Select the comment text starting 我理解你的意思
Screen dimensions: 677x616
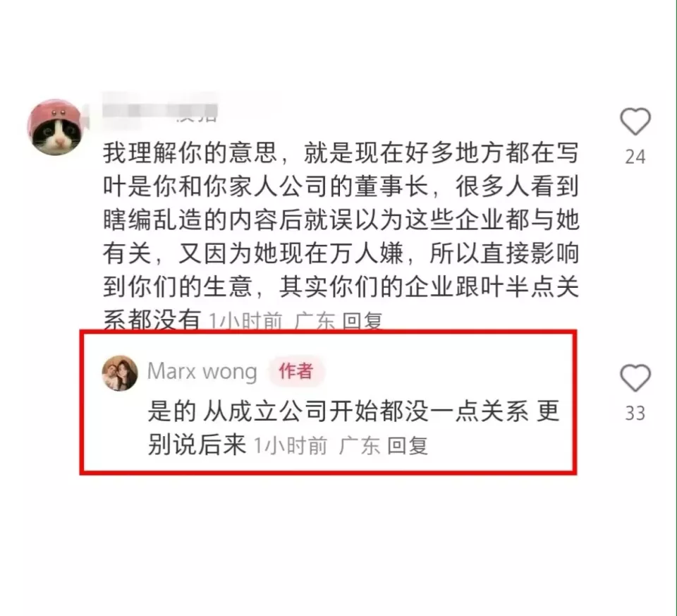[x=341, y=236]
